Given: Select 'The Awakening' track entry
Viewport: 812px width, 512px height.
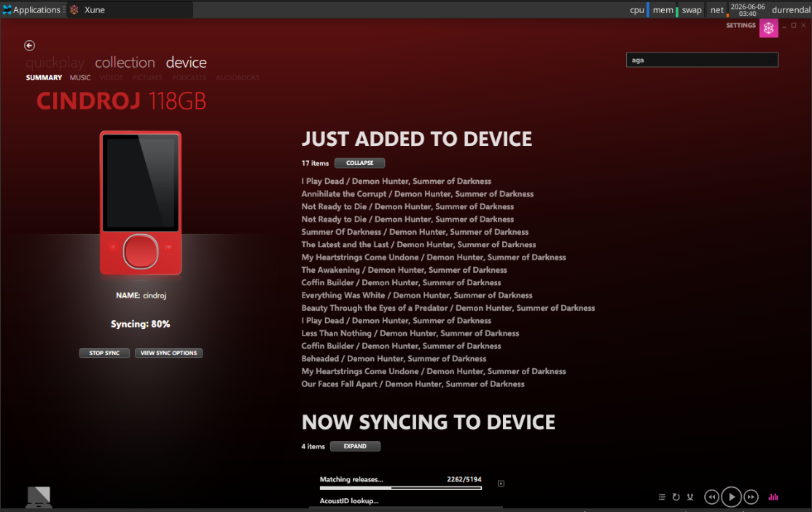Looking at the screenshot, I should [x=404, y=270].
